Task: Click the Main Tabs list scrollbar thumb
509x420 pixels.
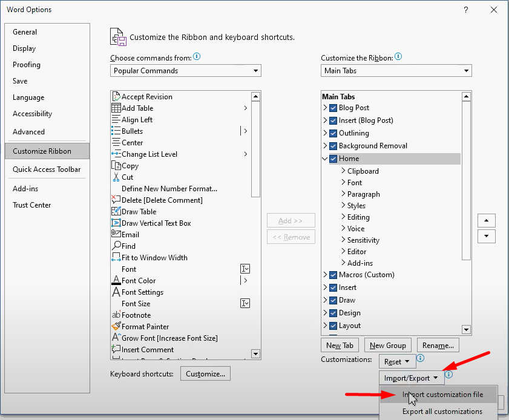Action: coord(466,180)
